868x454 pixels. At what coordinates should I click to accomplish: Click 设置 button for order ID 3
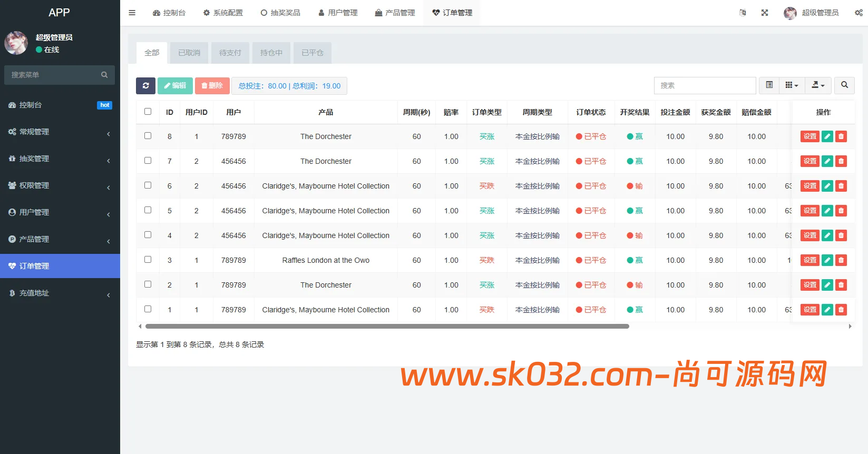pyautogui.click(x=810, y=260)
